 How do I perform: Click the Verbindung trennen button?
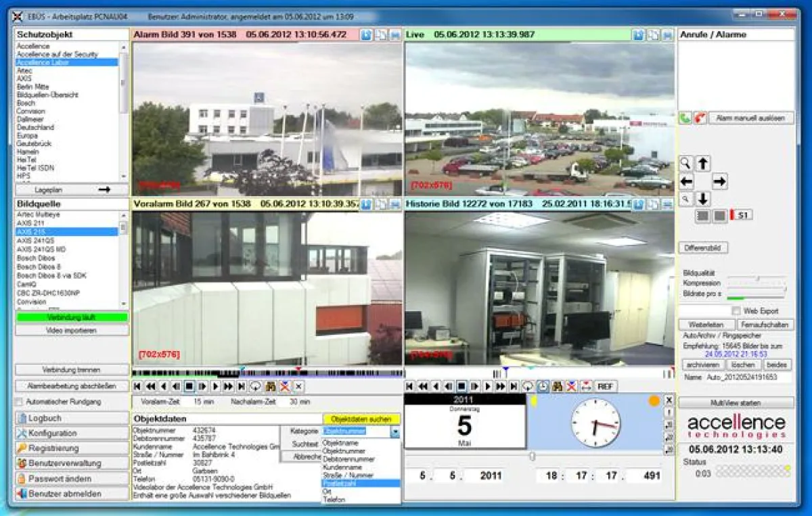[x=72, y=371]
